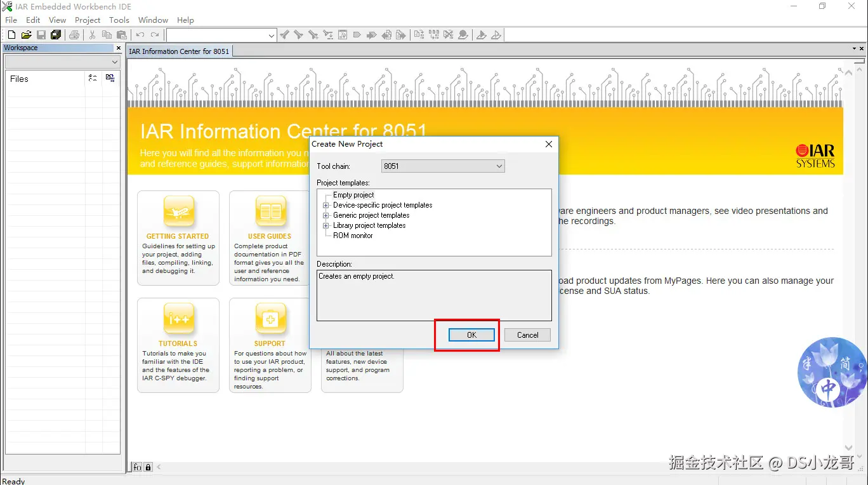Open the Tutorials card icon
The image size is (868, 485).
[178, 319]
